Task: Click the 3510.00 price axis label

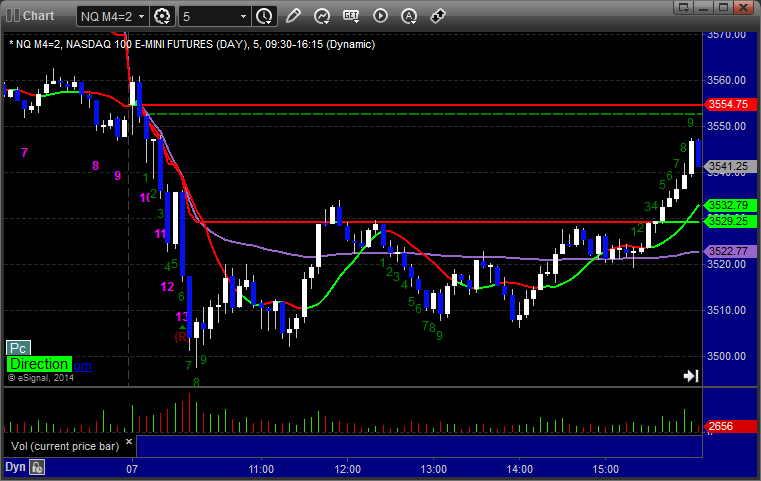Action: (x=727, y=310)
